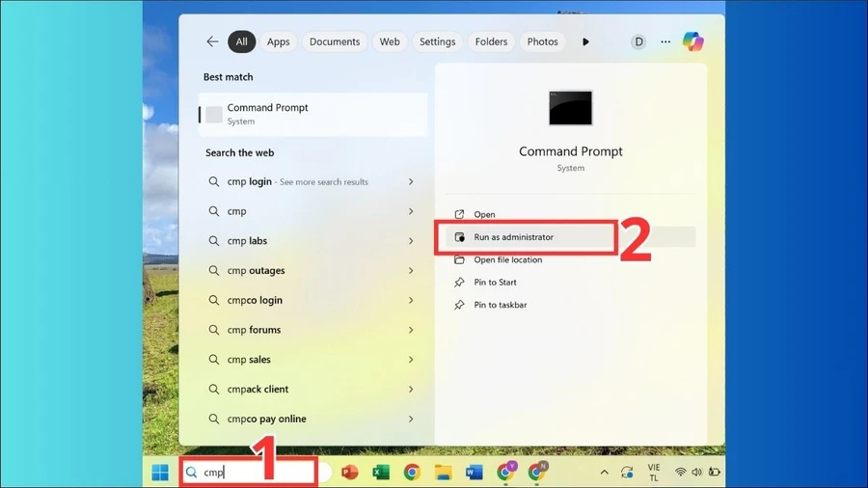
Task: Click Pin to Start
Action: point(570,283)
